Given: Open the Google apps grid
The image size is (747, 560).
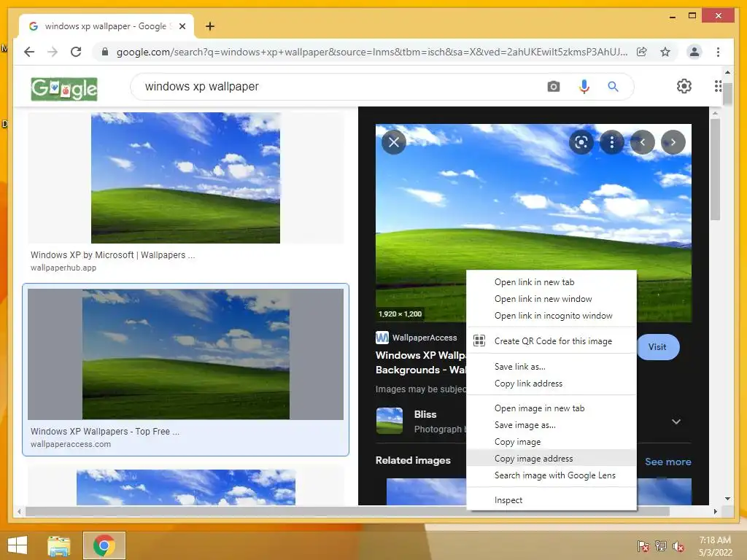Looking at the screenshot, I should [x=718, y=86].
